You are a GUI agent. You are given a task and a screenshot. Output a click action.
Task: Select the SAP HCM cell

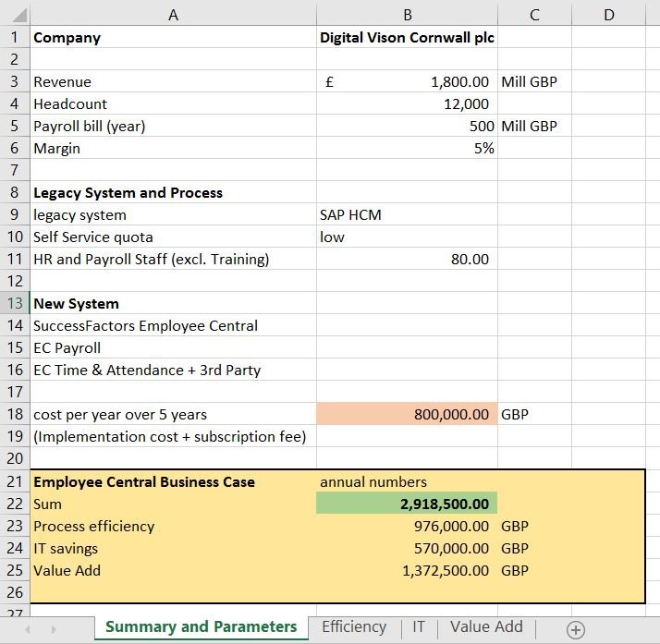coord(407,214)
